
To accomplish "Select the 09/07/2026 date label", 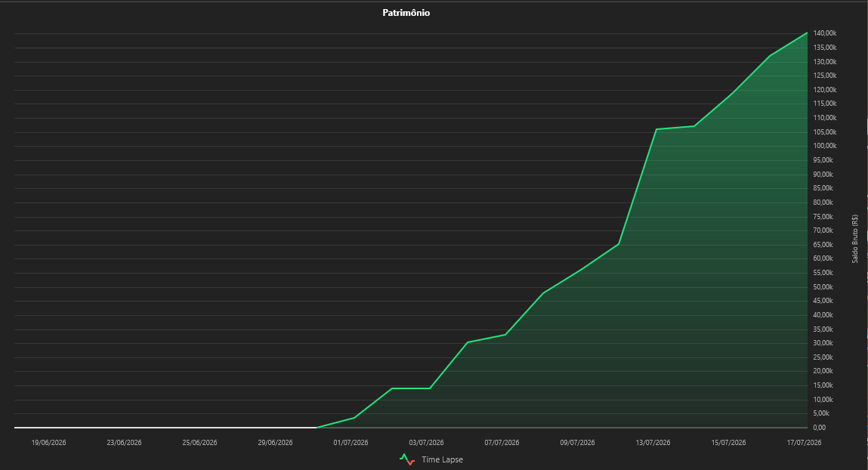I will pos(577,442).
